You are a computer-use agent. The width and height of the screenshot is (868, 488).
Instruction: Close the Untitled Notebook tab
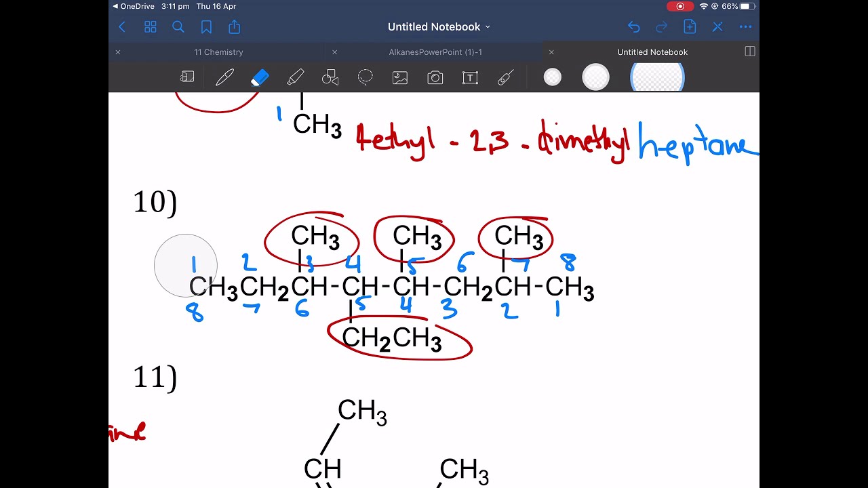coord(551,52)
